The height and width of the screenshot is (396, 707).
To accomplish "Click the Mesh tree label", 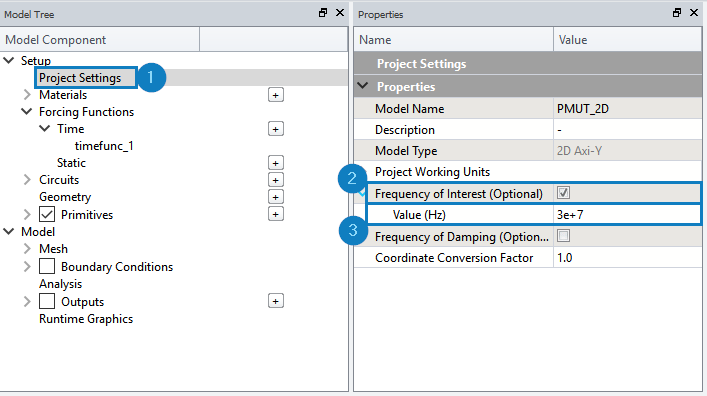I will tap(53, 249).
